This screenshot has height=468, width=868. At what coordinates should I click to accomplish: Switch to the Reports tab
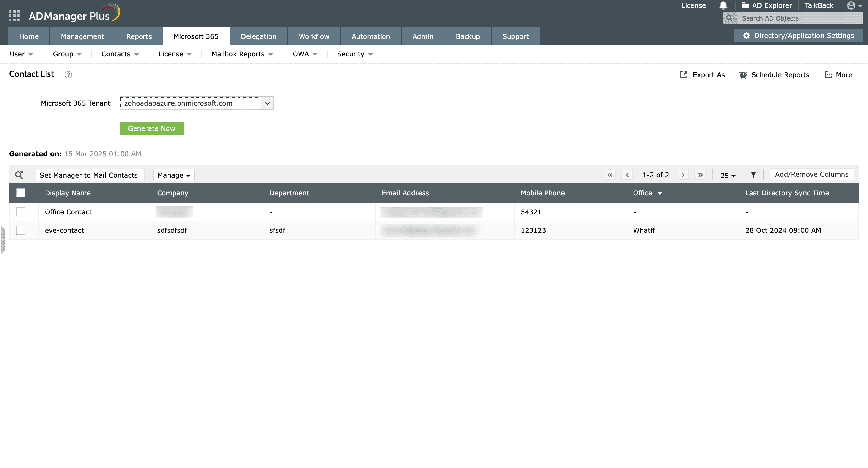pos(139,36)
